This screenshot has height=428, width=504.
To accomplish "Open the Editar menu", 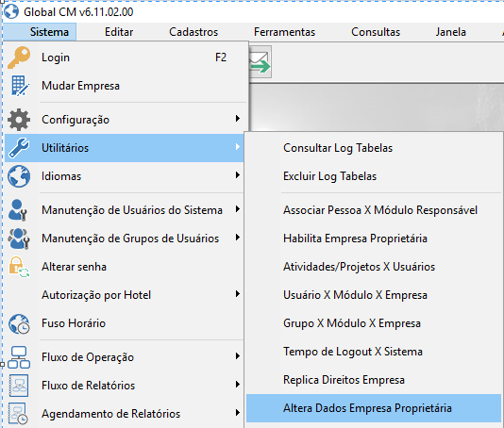I will [119, 32].
